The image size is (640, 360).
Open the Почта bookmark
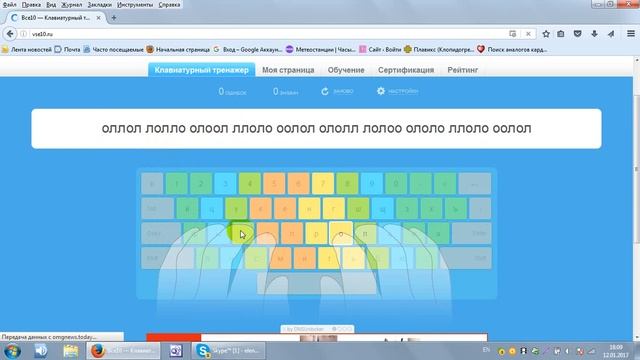click(67, 49)
